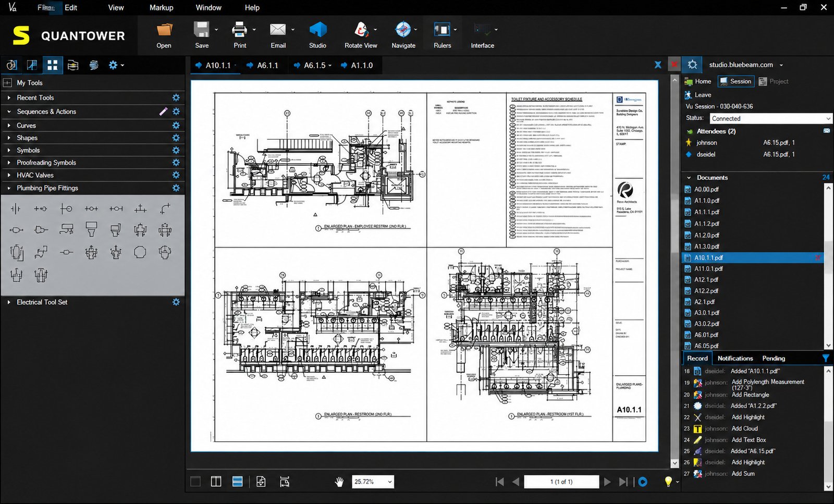Open the Edit menu
This screenshot has height=504, width=834.
71,7
